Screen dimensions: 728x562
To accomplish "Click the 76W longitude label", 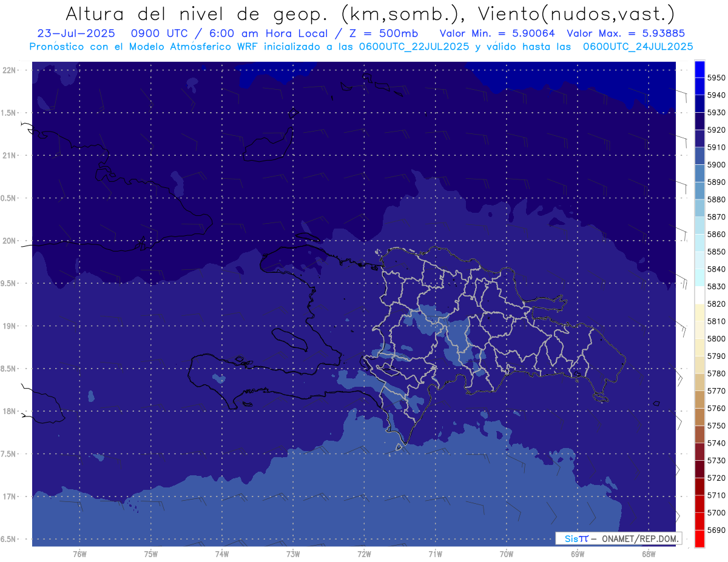I will [x=79, y=554].
